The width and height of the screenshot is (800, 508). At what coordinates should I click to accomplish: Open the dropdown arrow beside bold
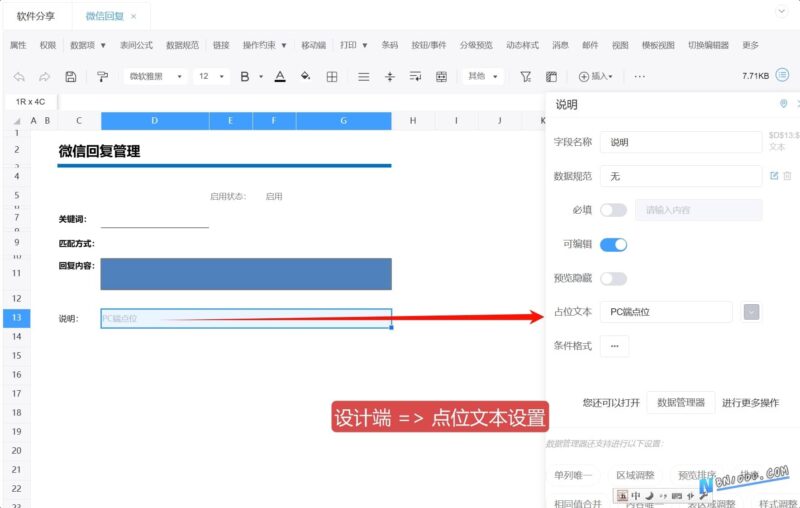click(261, 77)
